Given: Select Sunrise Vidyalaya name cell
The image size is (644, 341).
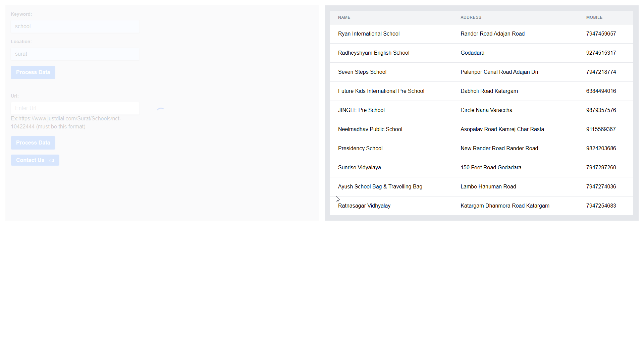Looking at the screenshot, I should tap(360, 168).
